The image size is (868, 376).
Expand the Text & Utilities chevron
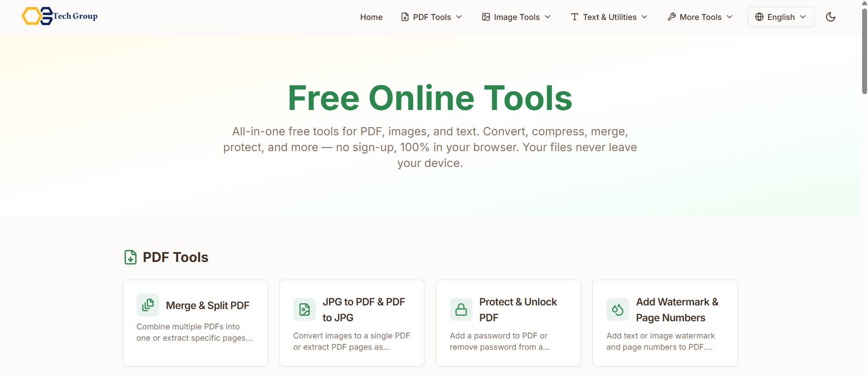pos(644,17)
